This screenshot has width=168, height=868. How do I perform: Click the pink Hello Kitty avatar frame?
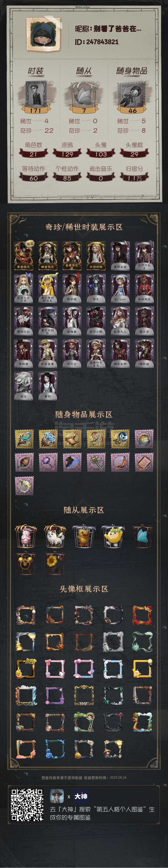click(x=55, y=669)
